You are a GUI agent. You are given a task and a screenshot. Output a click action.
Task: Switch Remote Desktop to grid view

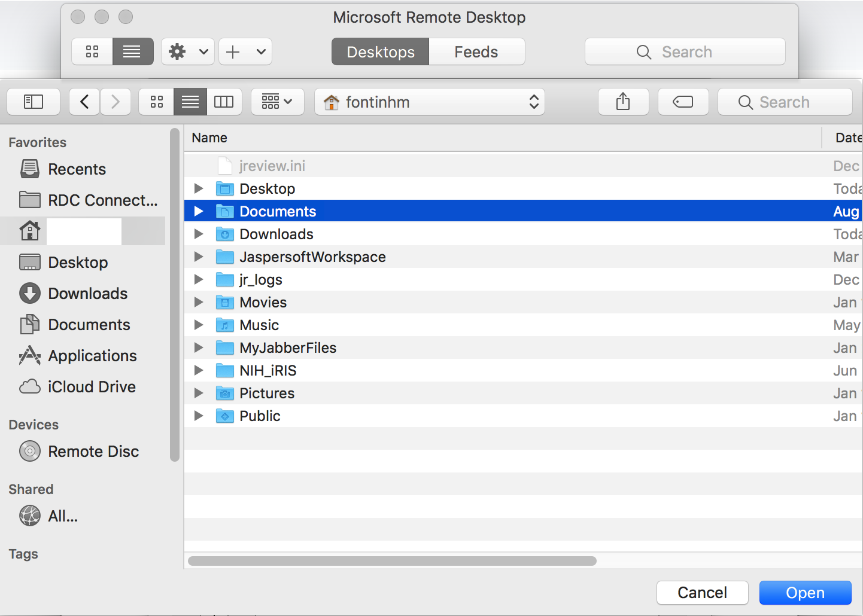[92, 51]
